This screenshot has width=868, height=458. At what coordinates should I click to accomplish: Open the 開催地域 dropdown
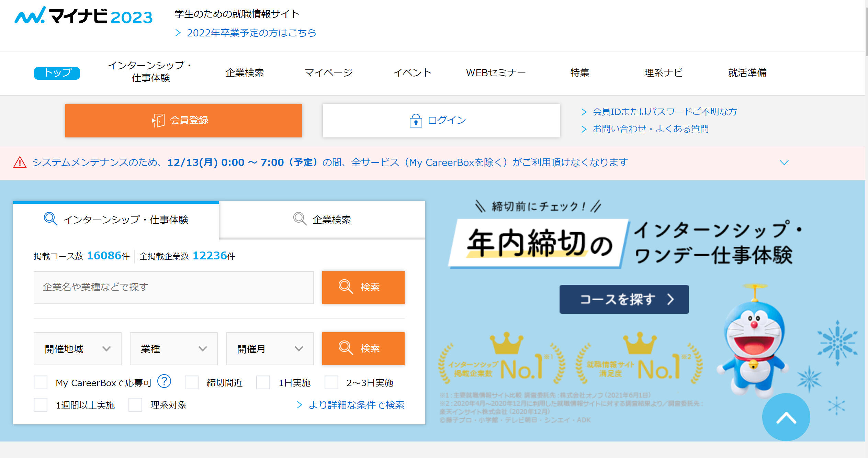pos(77,348)
